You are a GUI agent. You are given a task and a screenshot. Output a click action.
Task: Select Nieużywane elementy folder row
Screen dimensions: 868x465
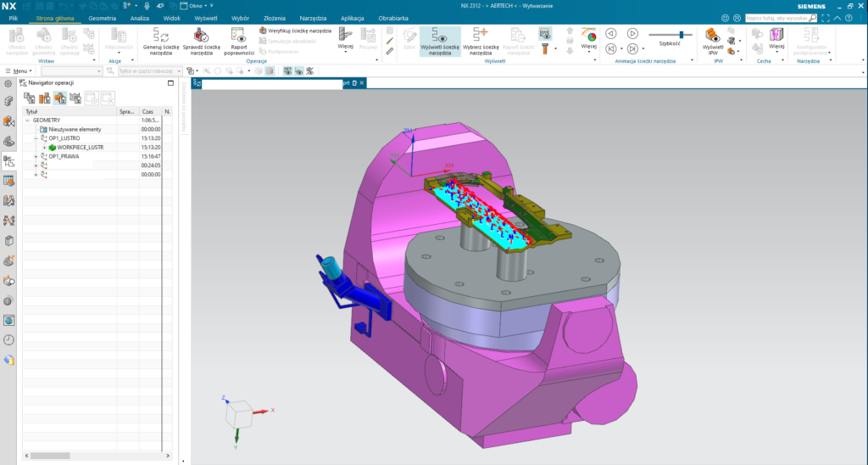(x=92, y=129)
